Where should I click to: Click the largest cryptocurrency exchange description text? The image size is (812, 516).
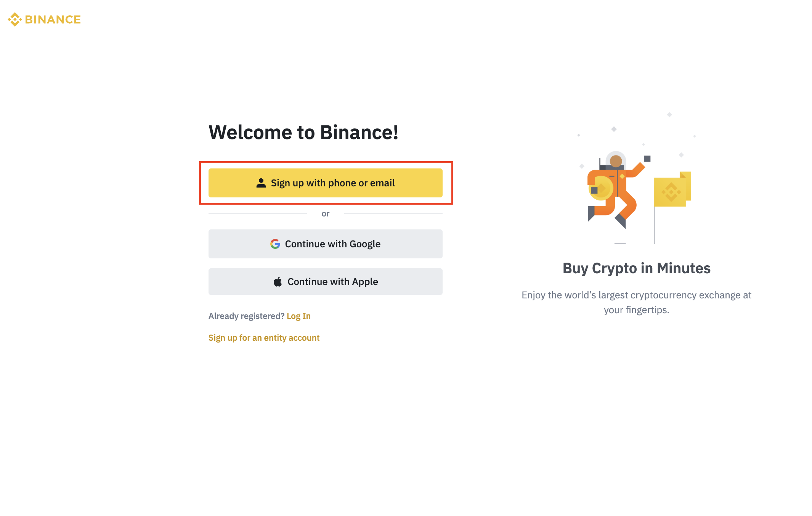point(636,302)
